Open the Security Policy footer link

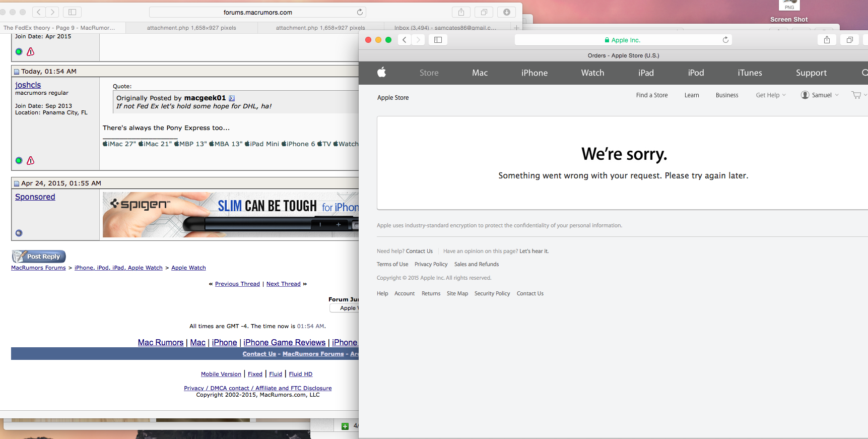coord(492,293)
